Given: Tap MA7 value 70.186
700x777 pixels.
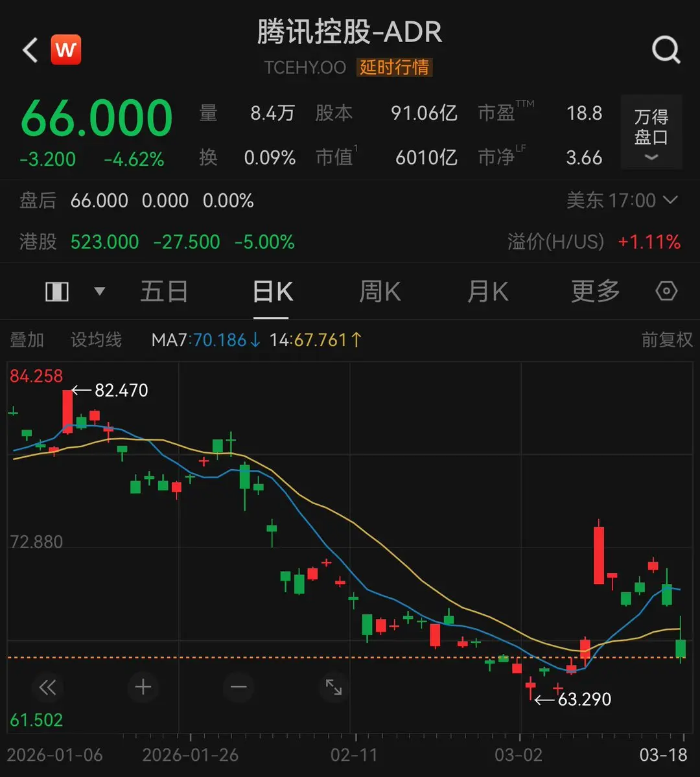Looking at the screenshot, I should (x=220, y=340).
